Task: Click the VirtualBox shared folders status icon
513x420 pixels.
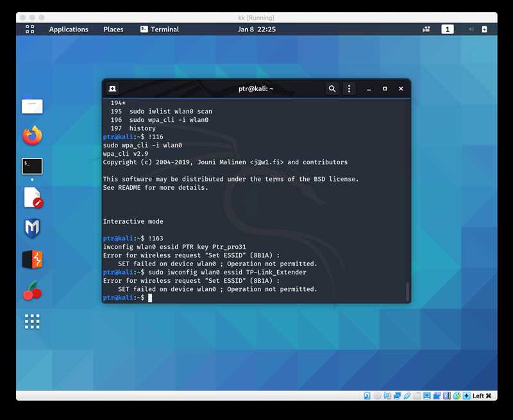Action: [417, 396]
